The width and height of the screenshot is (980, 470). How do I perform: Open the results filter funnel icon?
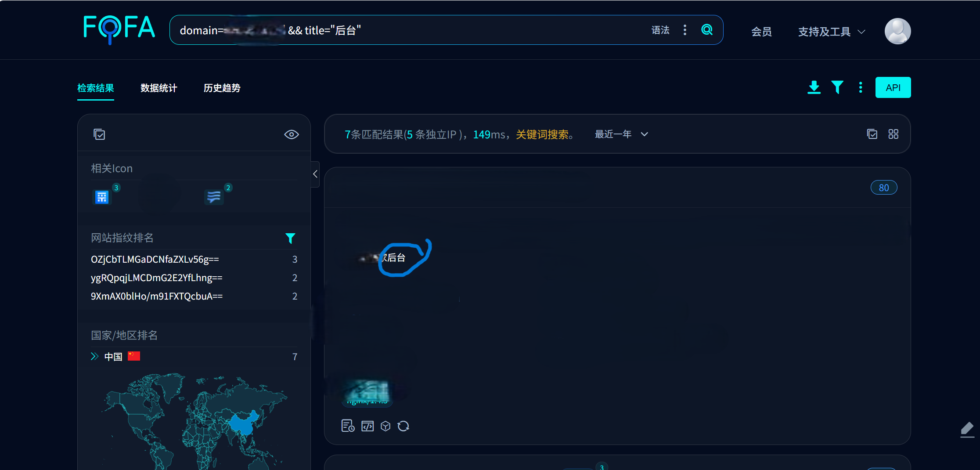click(837, 87)
